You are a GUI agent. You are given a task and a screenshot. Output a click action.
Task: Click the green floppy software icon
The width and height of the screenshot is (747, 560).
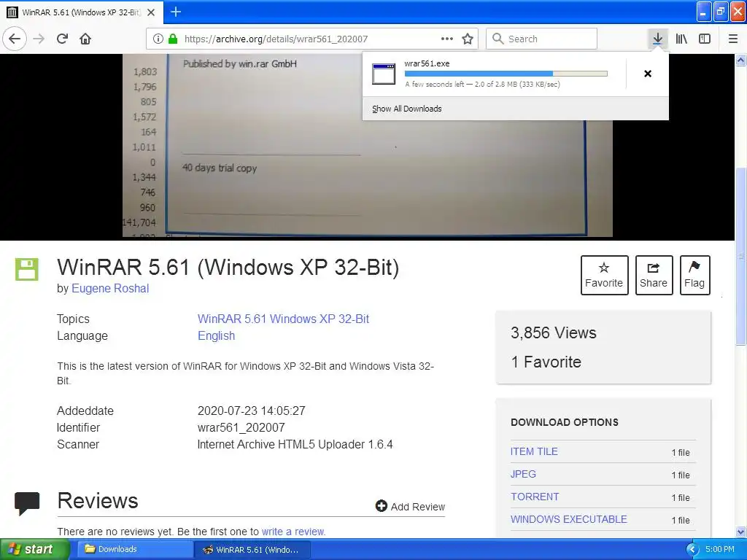(27, 270)
